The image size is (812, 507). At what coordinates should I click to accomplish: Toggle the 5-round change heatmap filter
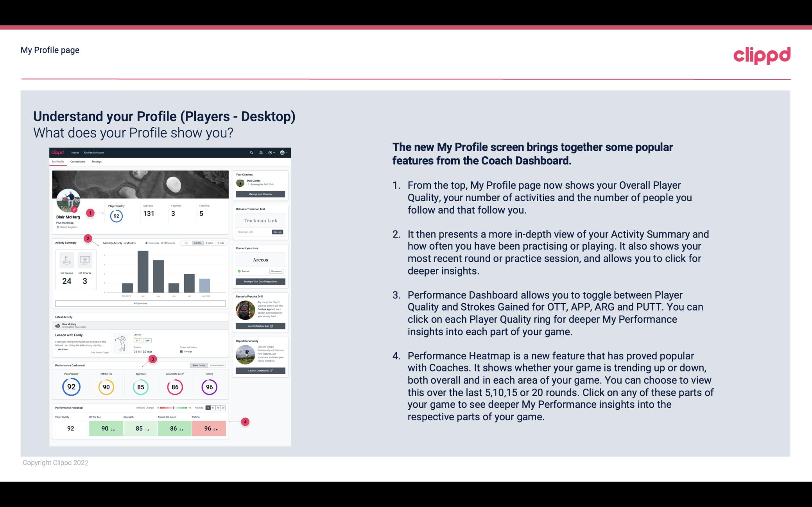[209, 408]
